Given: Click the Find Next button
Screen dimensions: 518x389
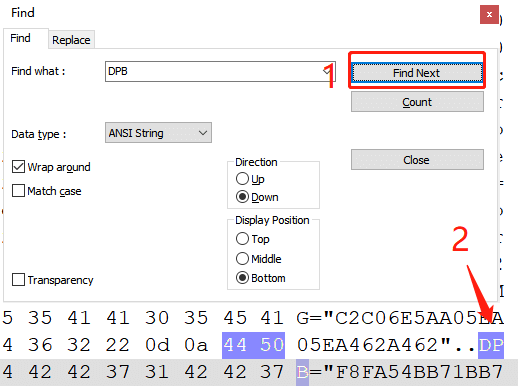Looking at the screenshot, I should click(417, 72).
